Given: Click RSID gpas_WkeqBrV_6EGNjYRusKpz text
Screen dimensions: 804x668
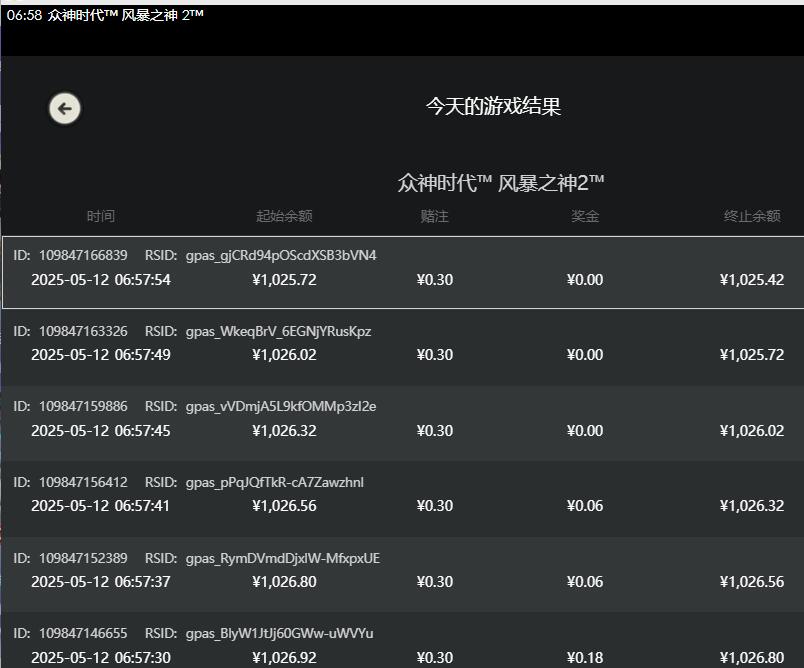Looking at the screenshot, I should [x=278, y=331].
